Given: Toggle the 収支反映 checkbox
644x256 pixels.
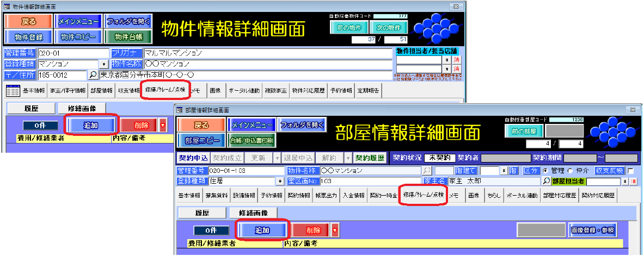Looking at the screenshot, I should pos(631,171).
